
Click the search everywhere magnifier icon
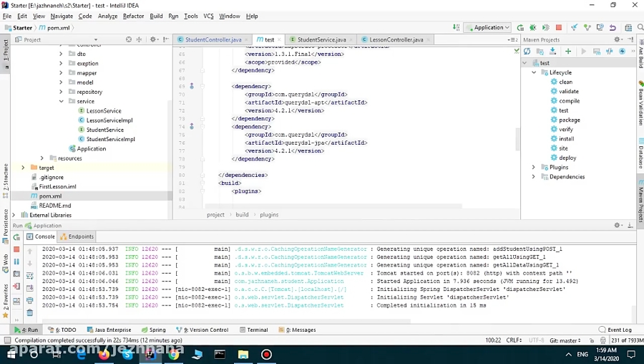point(640,27)
